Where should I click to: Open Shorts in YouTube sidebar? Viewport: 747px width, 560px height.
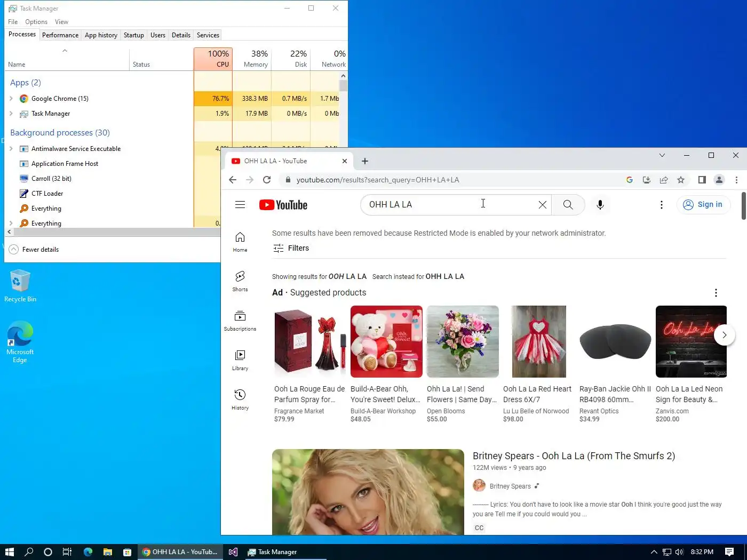tap(240, 282)
